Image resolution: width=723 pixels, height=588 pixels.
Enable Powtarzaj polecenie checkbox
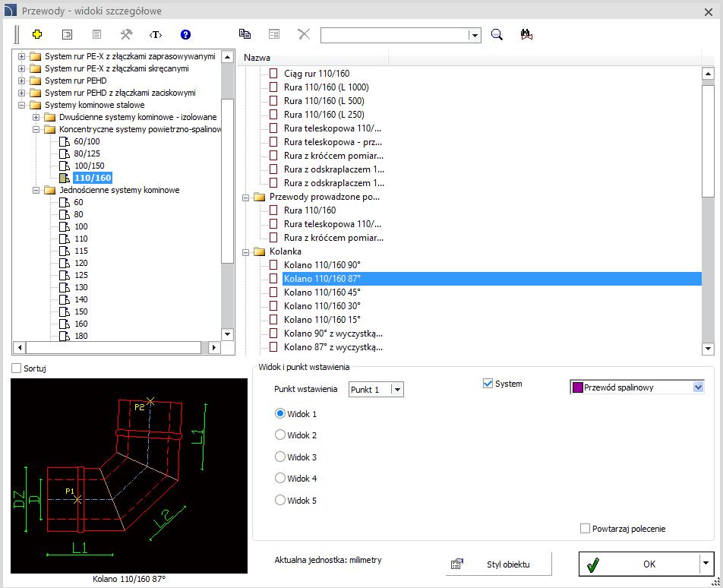tap(585, 529)
